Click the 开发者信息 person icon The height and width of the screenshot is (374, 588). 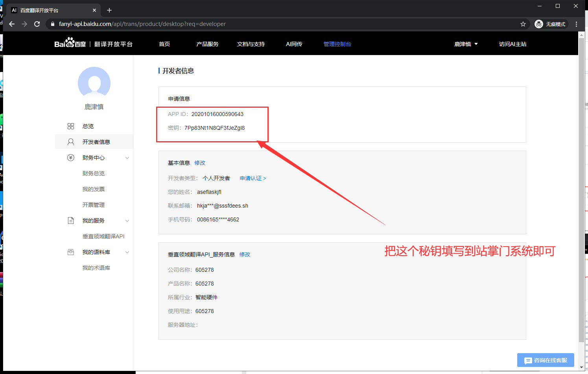[x=71, y=142]
